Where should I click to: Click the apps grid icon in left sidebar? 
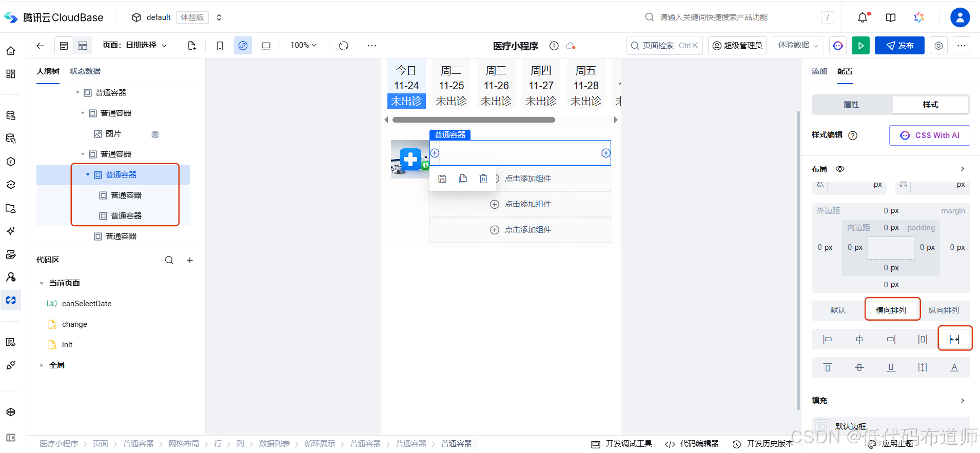point(11,74)
